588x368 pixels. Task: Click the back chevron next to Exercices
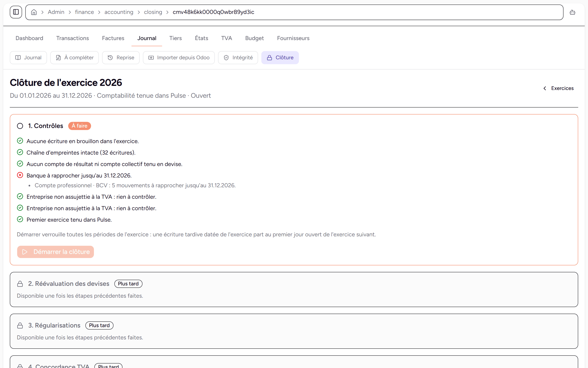pos(545,88)
